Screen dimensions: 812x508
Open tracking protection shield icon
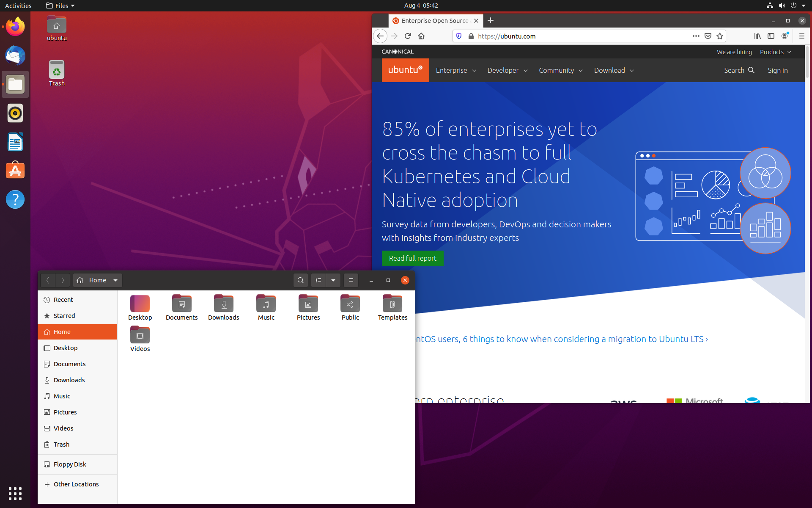459,36
